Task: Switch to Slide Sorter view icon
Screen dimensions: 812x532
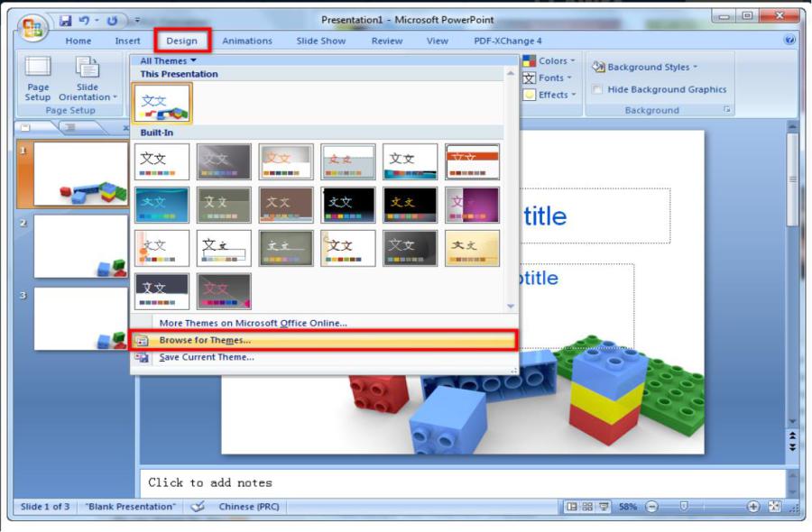Action: tap(587, 507)
